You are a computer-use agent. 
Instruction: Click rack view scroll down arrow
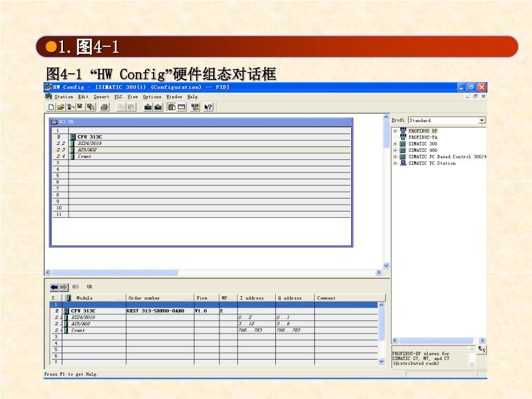pos(386,265)
